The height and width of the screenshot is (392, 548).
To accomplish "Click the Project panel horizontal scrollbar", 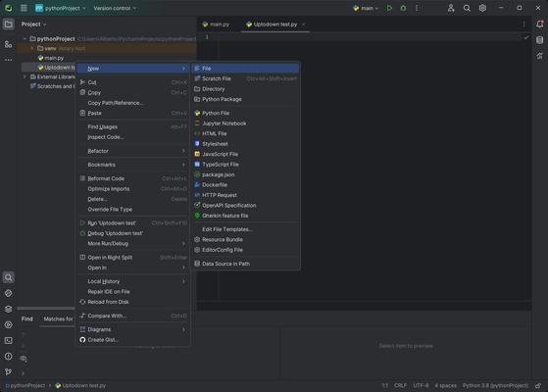I will click(46, 308).
